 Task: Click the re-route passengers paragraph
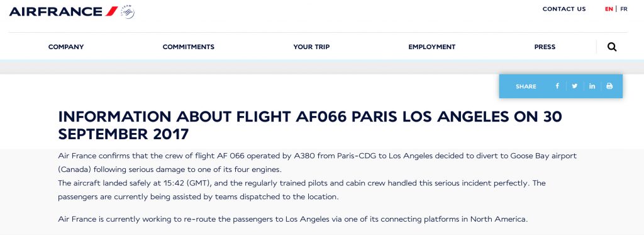click(293, 219)
